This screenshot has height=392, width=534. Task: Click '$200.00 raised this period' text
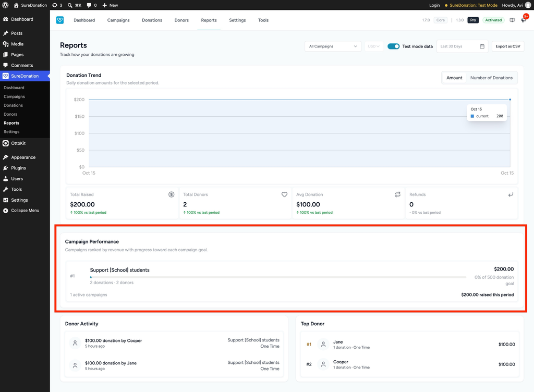pos(488,295)
